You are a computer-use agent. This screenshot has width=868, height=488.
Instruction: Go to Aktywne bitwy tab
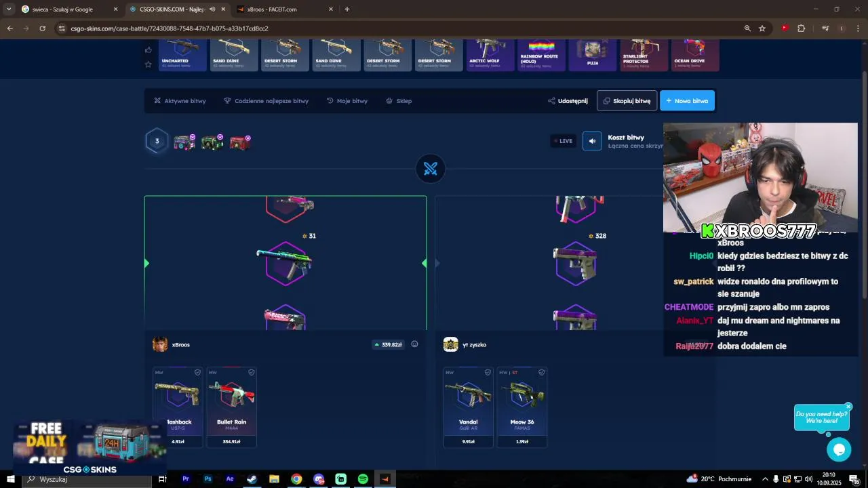point(180,101)
